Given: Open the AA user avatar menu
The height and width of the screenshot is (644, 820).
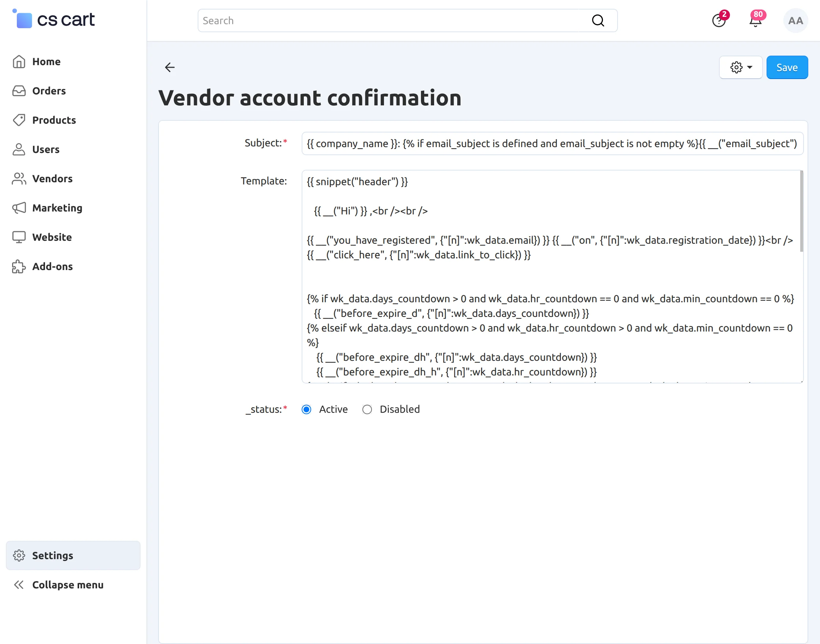Looking at the screenshot, I should 795,20.
